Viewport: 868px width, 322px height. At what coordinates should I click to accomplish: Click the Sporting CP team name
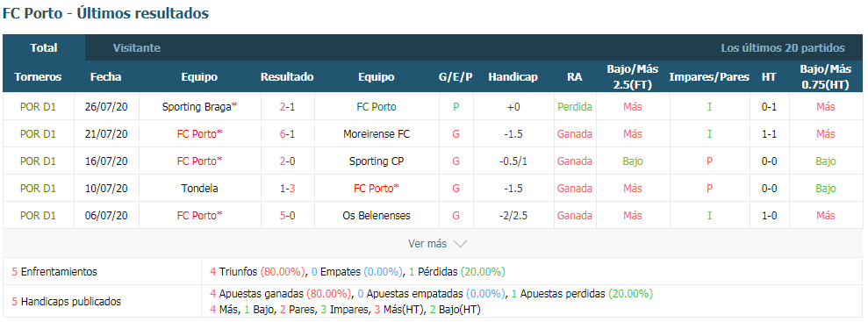pyautogui.click(x=377, y=161)
